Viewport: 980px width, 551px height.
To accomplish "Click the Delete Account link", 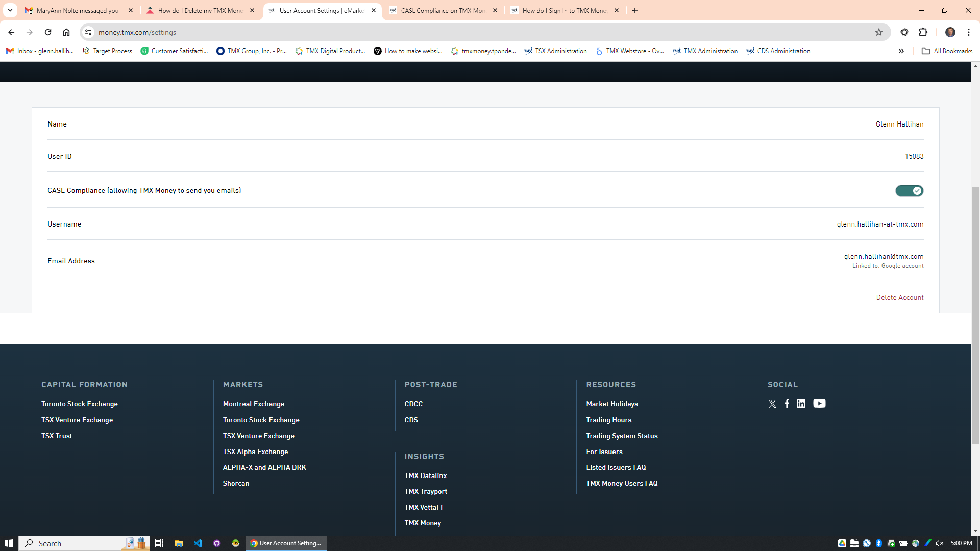I will pyautogui.click(x=899, y=297).
